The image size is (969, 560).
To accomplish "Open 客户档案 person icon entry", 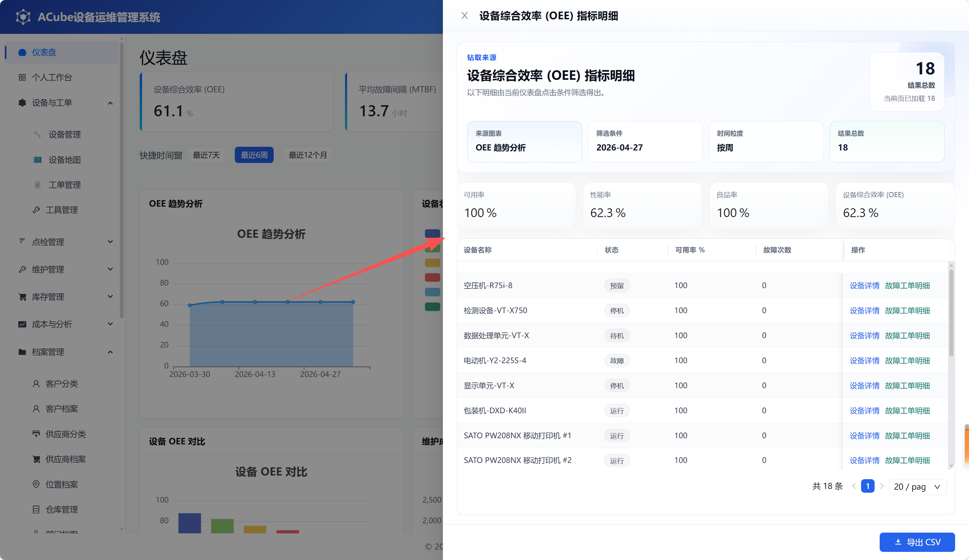I will [36, 409].
